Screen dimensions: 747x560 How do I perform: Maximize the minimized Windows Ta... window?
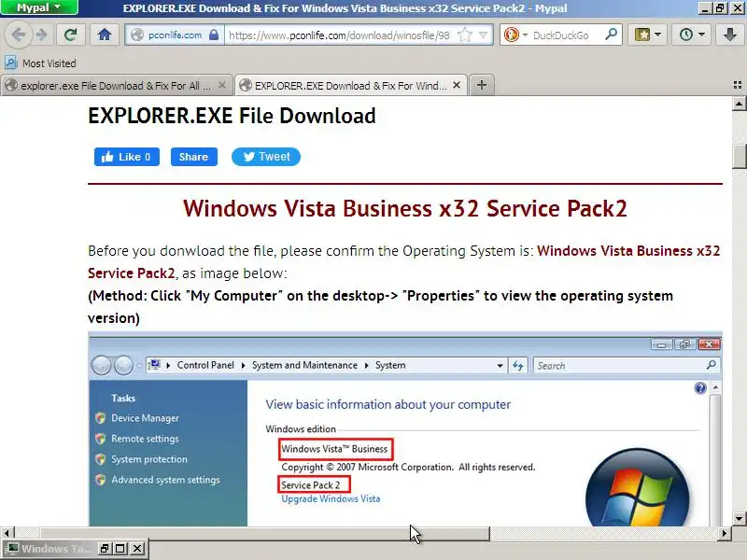pos(120,549)
